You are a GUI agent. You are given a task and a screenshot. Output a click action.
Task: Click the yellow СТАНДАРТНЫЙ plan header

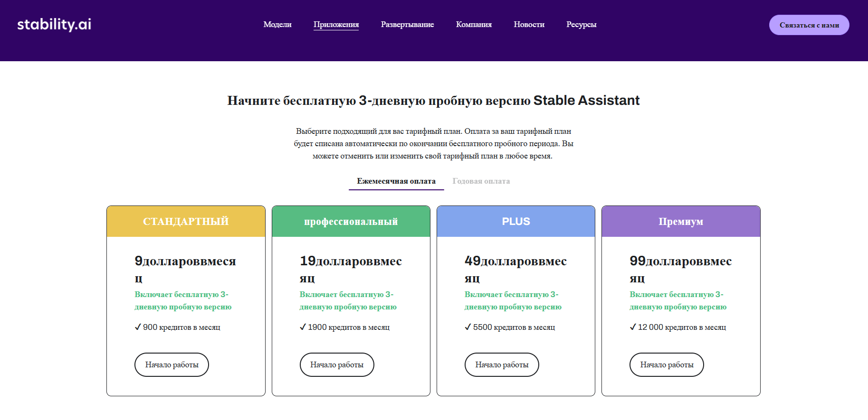click(186, 222)
